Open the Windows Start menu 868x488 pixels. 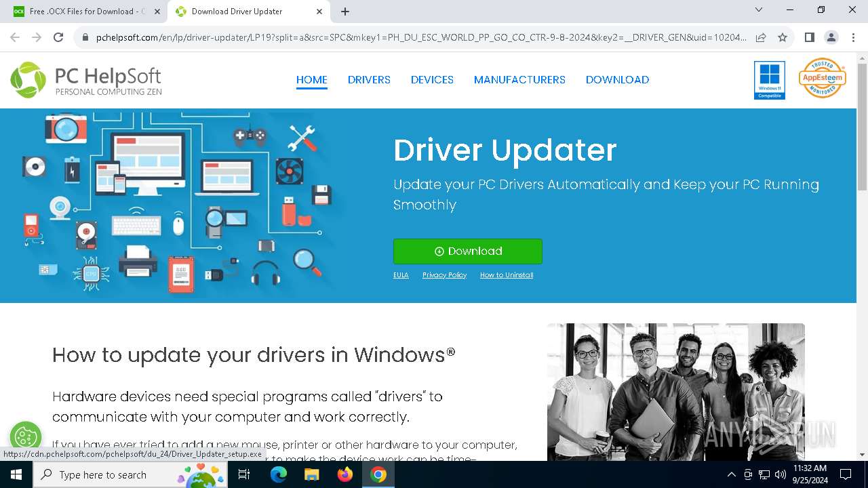click(16, 474)
